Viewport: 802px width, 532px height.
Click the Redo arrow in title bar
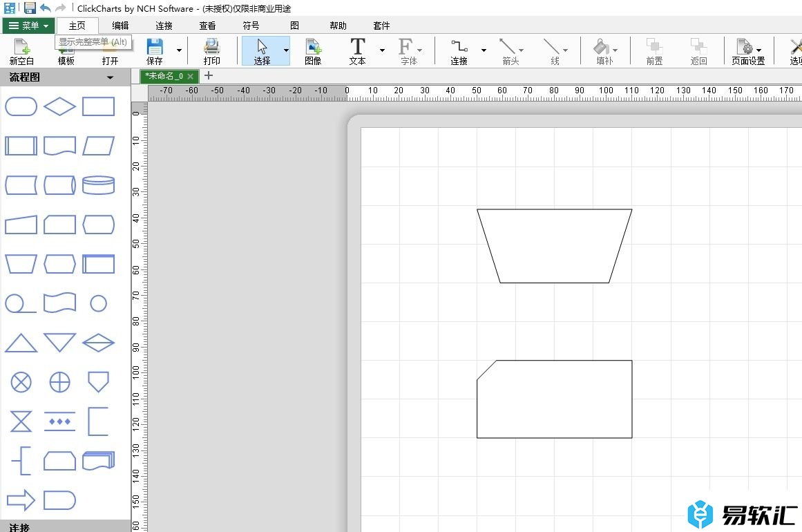pyautogui.click(x=60, y=8)
